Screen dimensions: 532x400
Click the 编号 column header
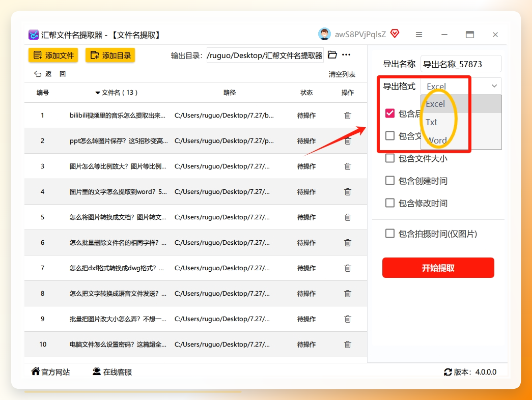42,93
